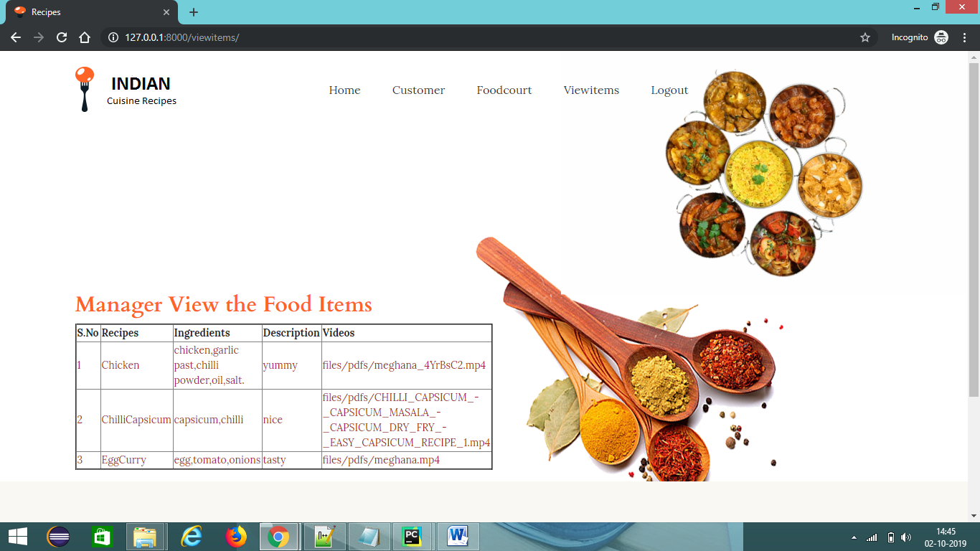Open File Explorer from the taskbar

click(146, 537)
